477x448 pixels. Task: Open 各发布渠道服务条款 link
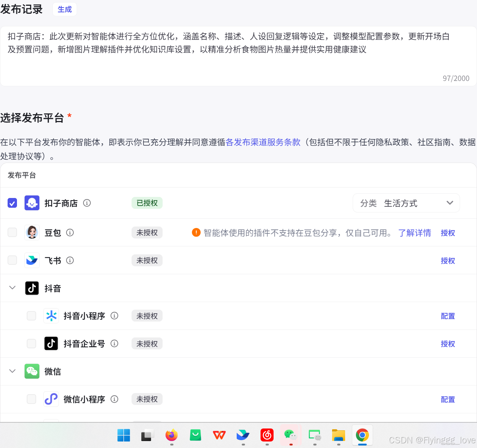pos(263,142)
